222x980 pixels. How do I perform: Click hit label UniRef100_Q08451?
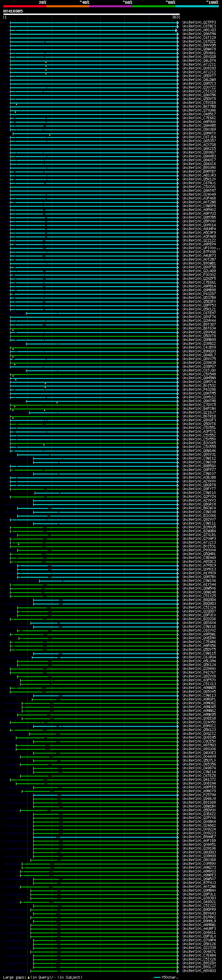tap(199, 844)
